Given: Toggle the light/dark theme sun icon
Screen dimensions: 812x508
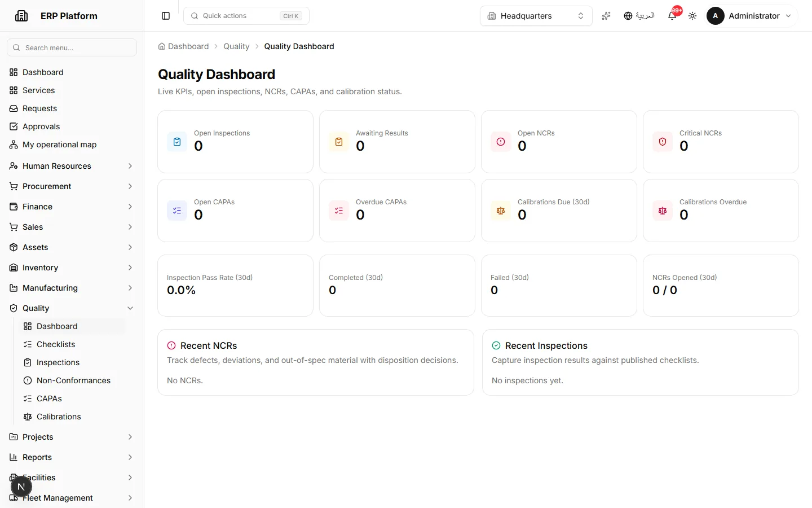Looking at the screenshot, I should tap(692, 16).
